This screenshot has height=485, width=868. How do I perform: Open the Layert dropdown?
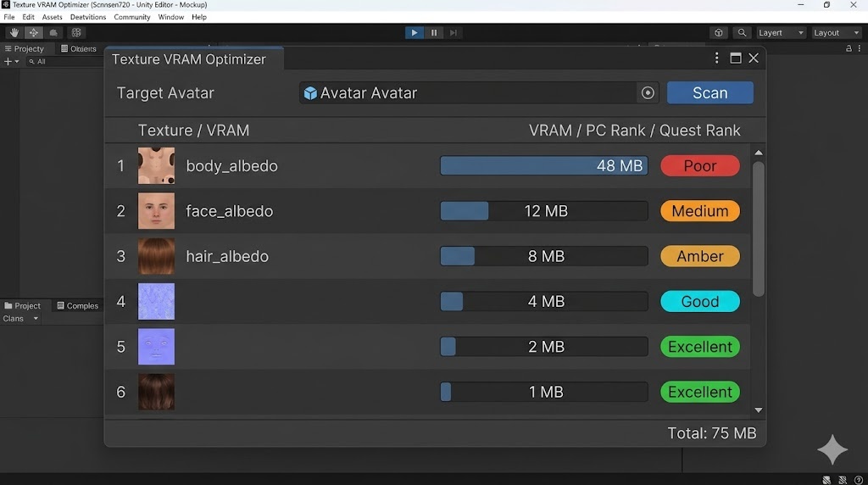click(x=781, y=33)
